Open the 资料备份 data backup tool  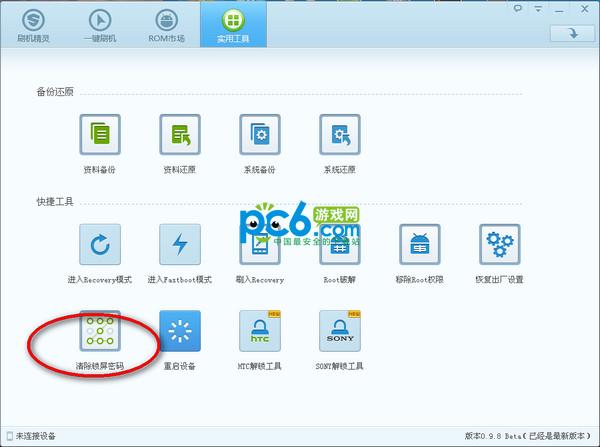tap(100, 134)
